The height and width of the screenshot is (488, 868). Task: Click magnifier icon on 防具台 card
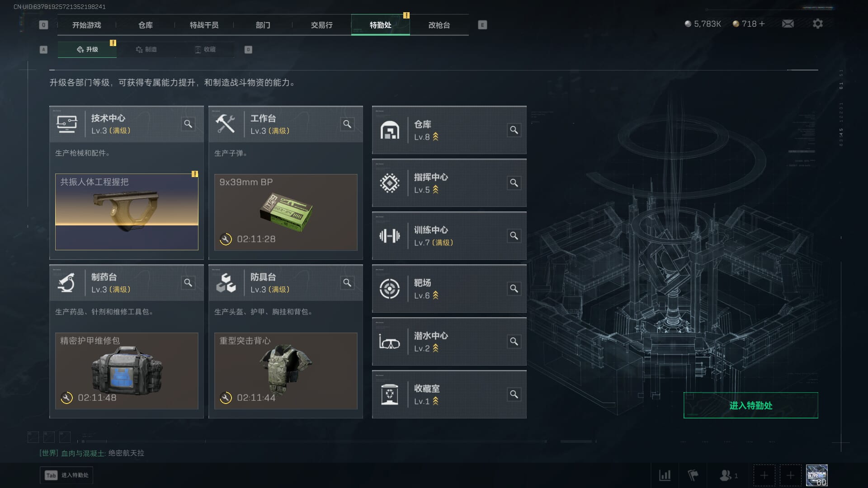click(347, 283)
